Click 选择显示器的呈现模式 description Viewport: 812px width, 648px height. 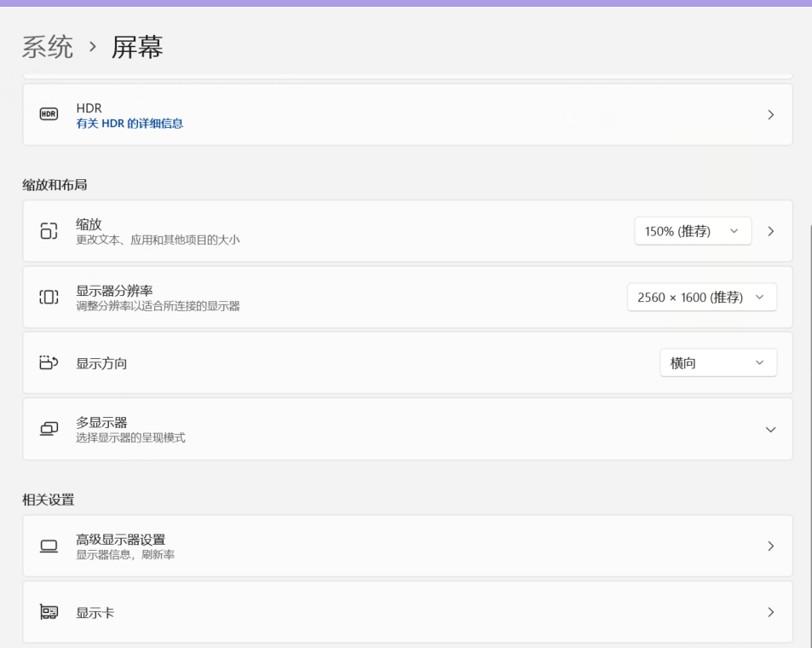click(130, 438)
